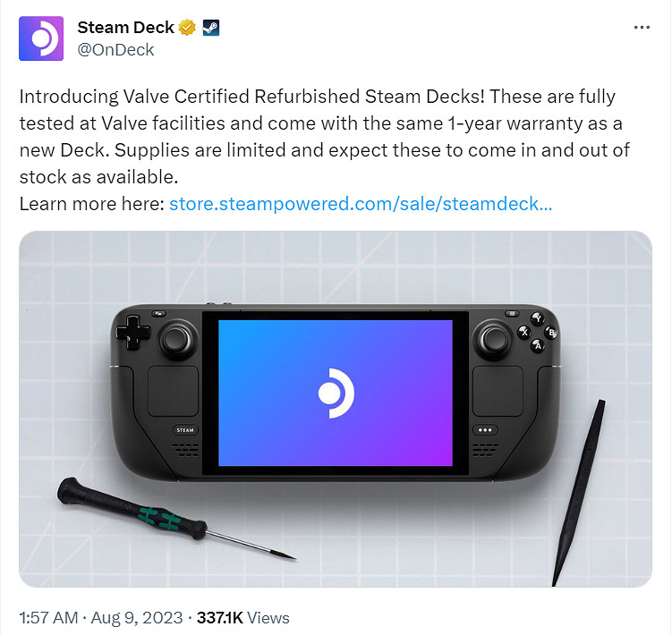Click the black pry tool in photo

coord(579,493)
